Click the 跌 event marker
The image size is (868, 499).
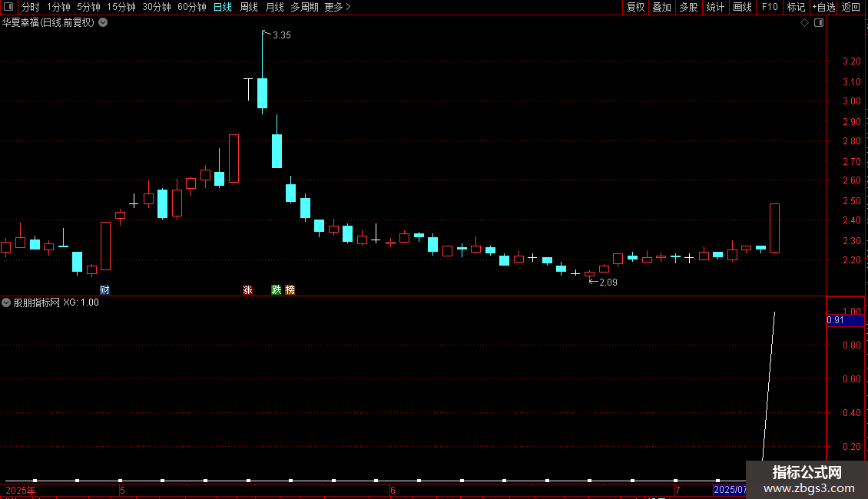[x=277, y=290]
